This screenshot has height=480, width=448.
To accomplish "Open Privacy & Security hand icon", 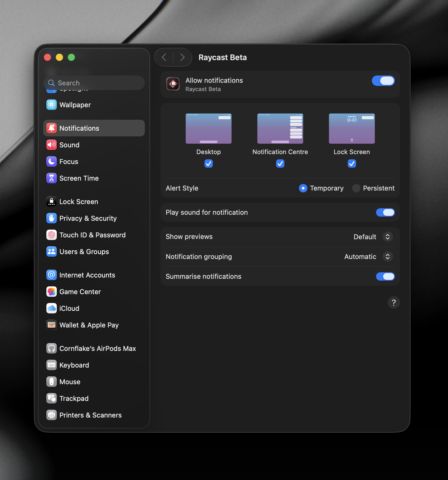I will [x=52, y=218].
